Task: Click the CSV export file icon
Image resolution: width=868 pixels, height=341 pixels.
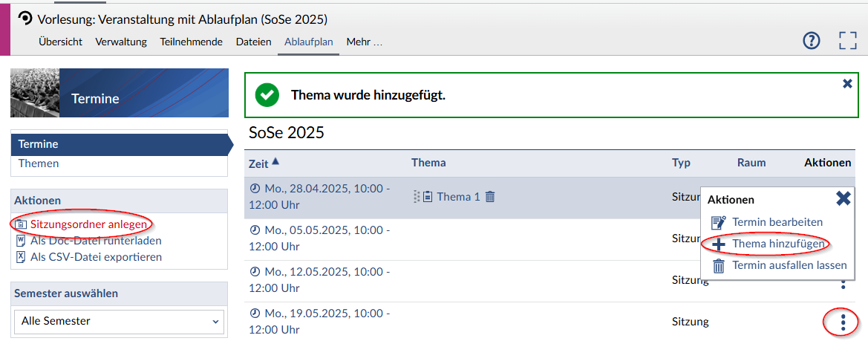Action: pos(20,257)
